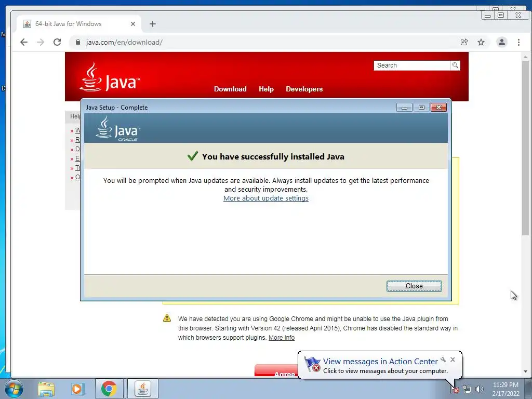Open the Help menu on Java site
Screen dimensions: 532x399
click(266, 89)
